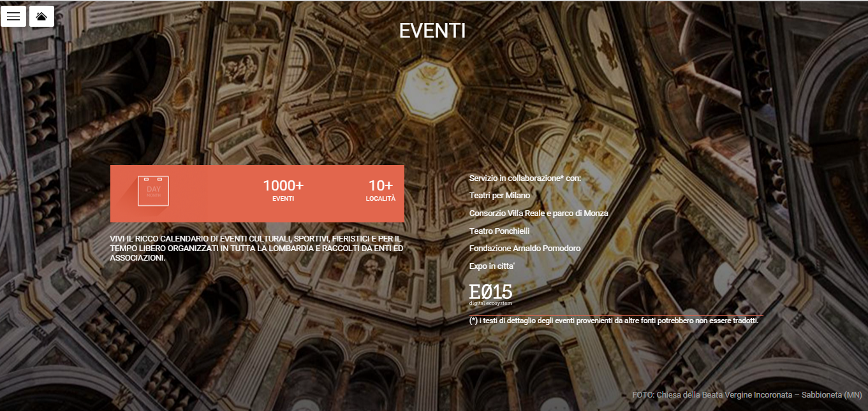
Task: Click the FOTO Chiesa della Beata Vergine credit
Action: [x=747, y=395]
